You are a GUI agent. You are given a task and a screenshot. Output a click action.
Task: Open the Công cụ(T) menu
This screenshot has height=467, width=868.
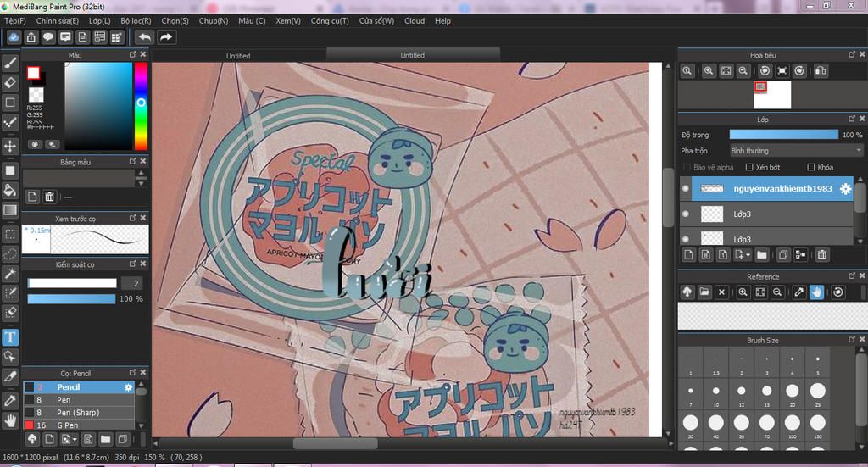[x=330, y=21]
